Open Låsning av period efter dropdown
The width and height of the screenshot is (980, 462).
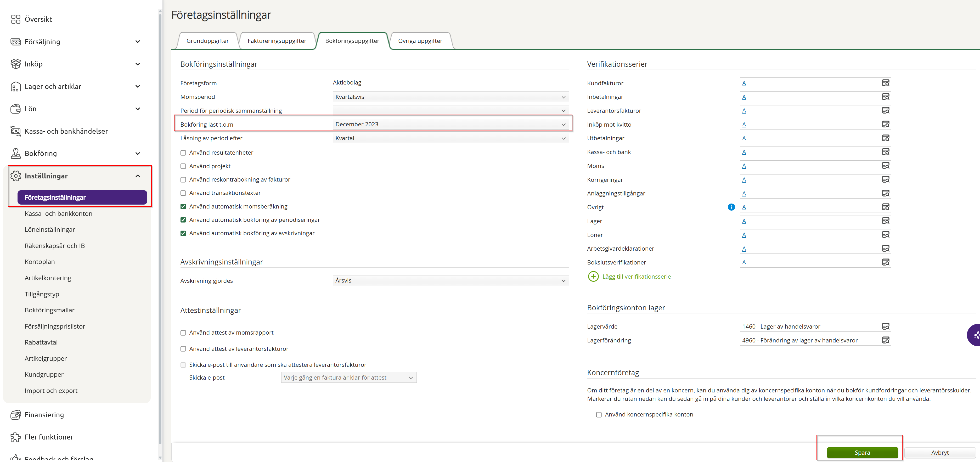451,138
